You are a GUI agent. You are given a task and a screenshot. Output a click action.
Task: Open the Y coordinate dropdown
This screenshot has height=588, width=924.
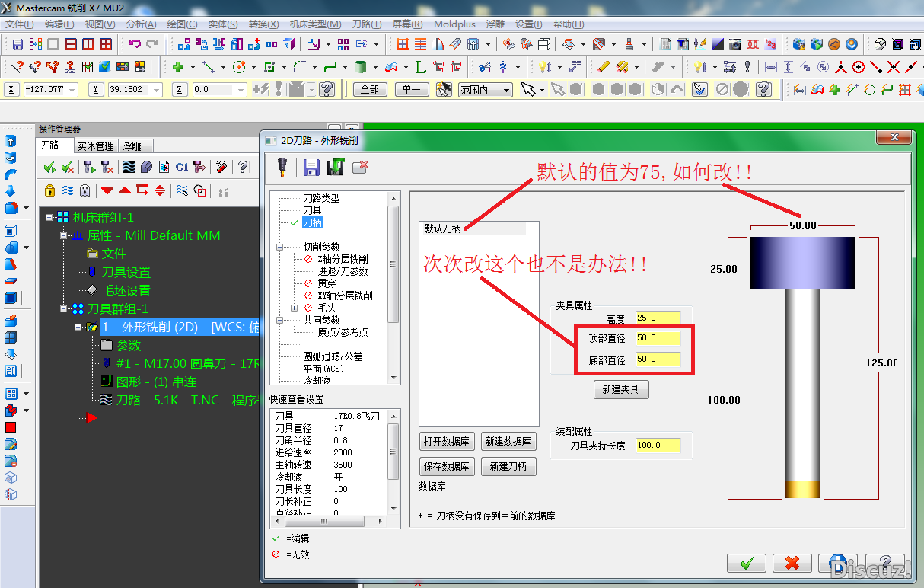tap(158, 90)
